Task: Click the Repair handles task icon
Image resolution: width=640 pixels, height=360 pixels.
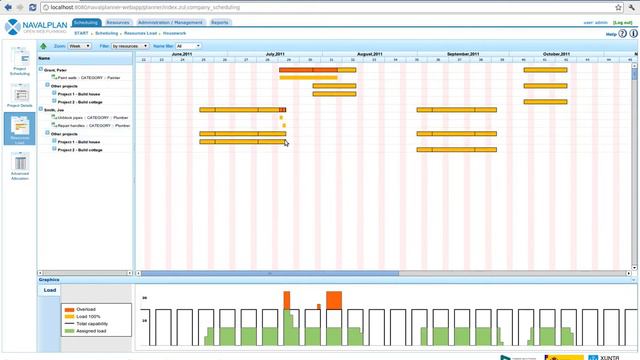Action: tap(54, 125)
